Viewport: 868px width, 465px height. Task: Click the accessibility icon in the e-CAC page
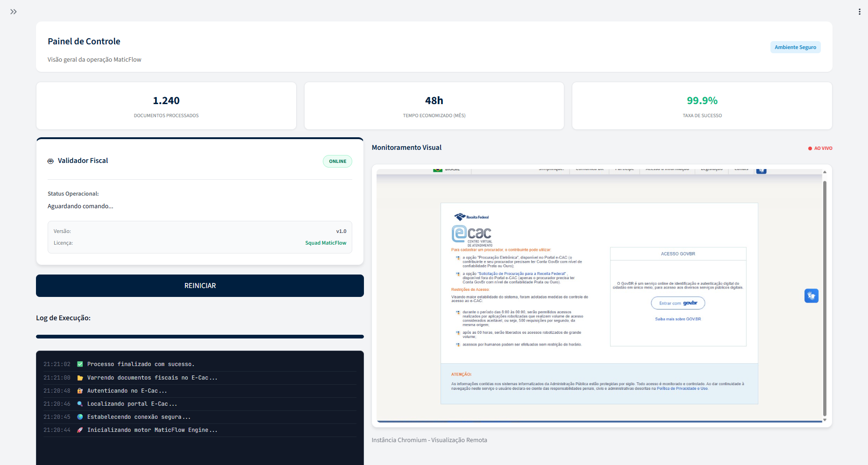(x=811, y=296)
